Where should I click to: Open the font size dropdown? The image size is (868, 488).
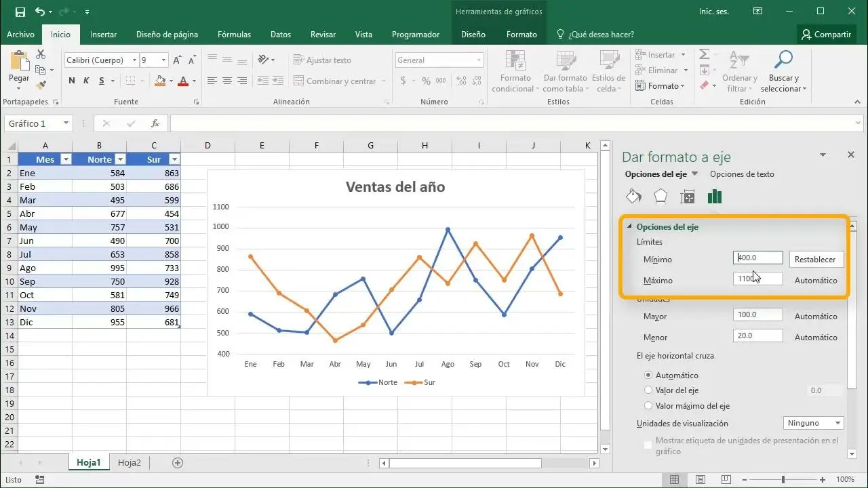[163, 60]
